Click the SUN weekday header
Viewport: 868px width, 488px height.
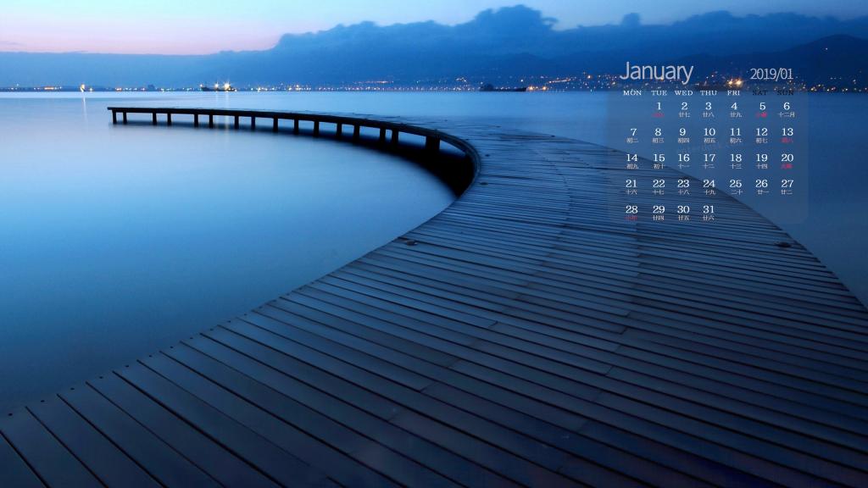(783, 93)
